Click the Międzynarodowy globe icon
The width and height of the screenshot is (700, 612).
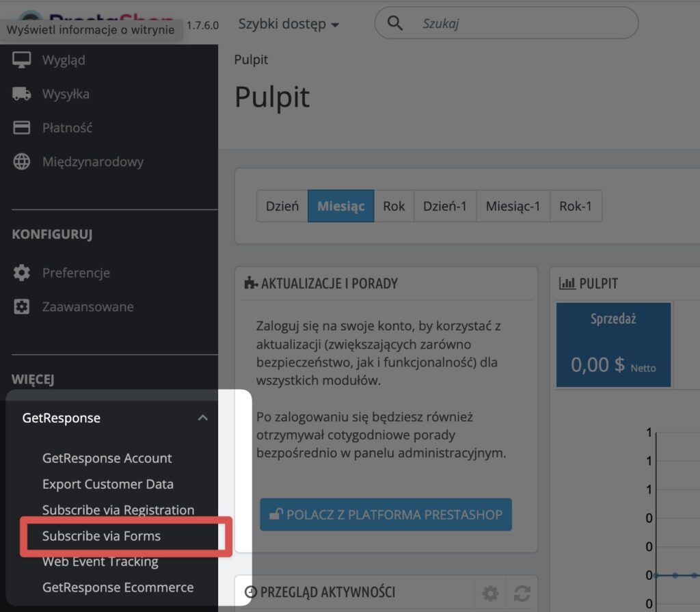(x=21, y=161)
